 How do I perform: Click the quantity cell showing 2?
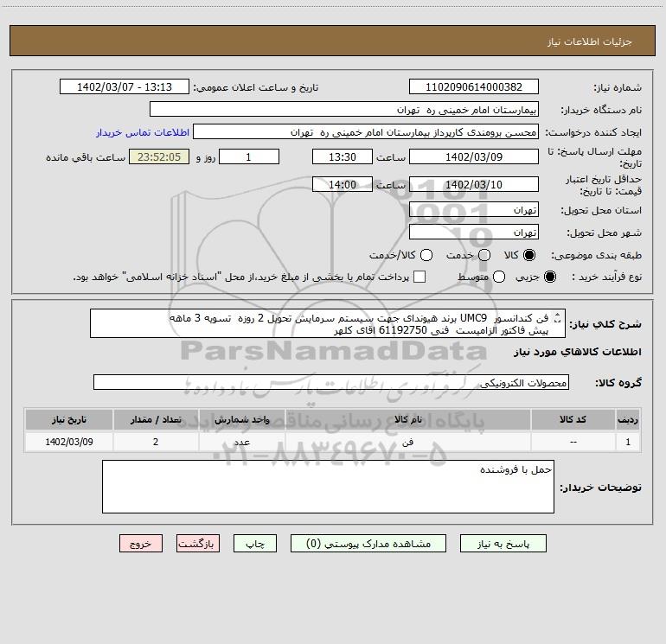pos(156,442)
